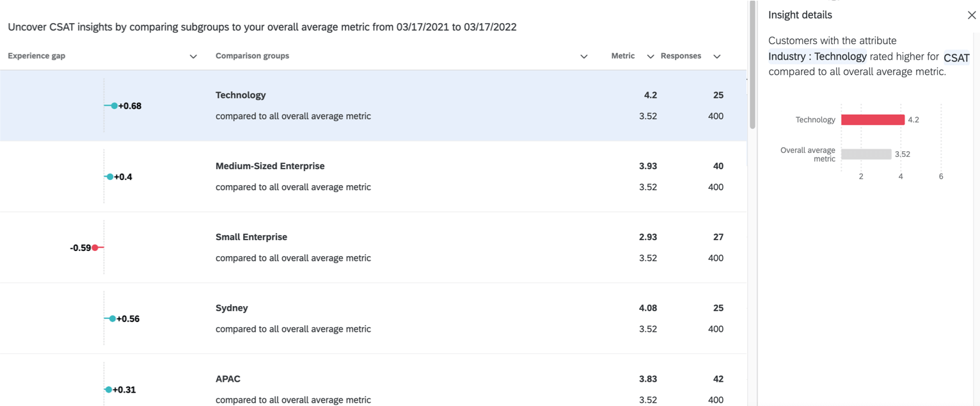Click the Industry : Technology attribute chip

(818, 56)
